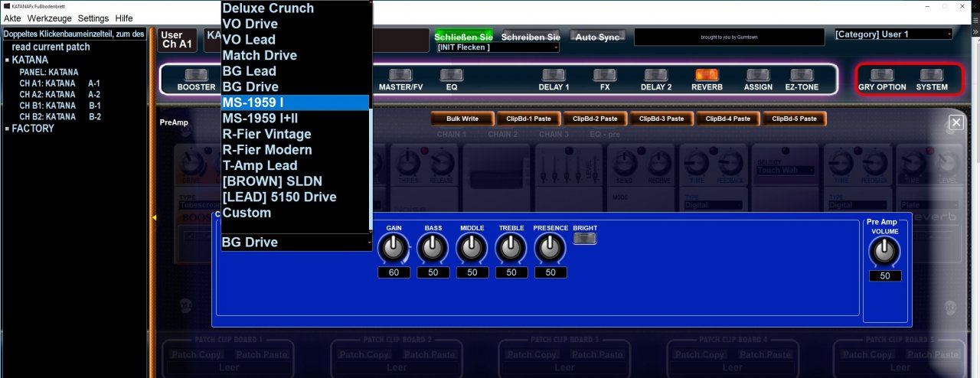
Task: Select BG Lead amp type
Action: (x=294, y=71)
